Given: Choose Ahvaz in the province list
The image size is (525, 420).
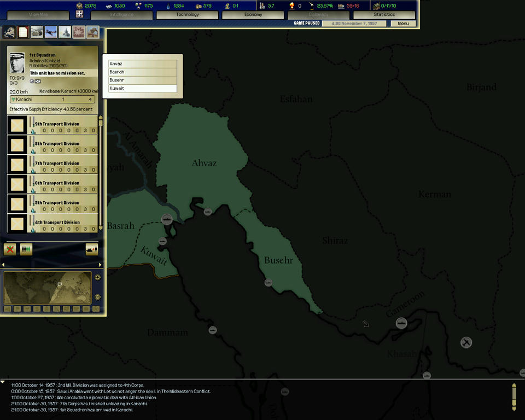Looking at the screenshot, I should (143, 64).
